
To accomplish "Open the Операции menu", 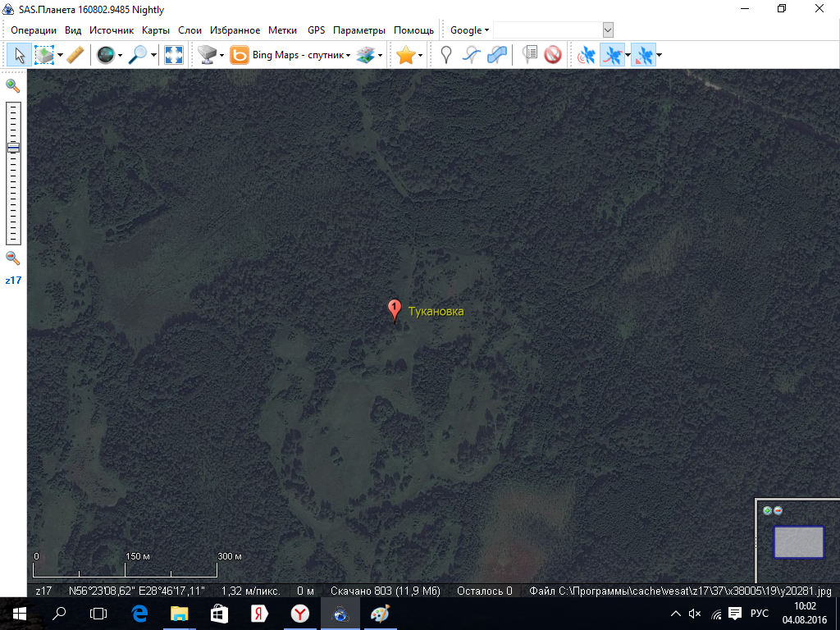I will pos(33,30).
